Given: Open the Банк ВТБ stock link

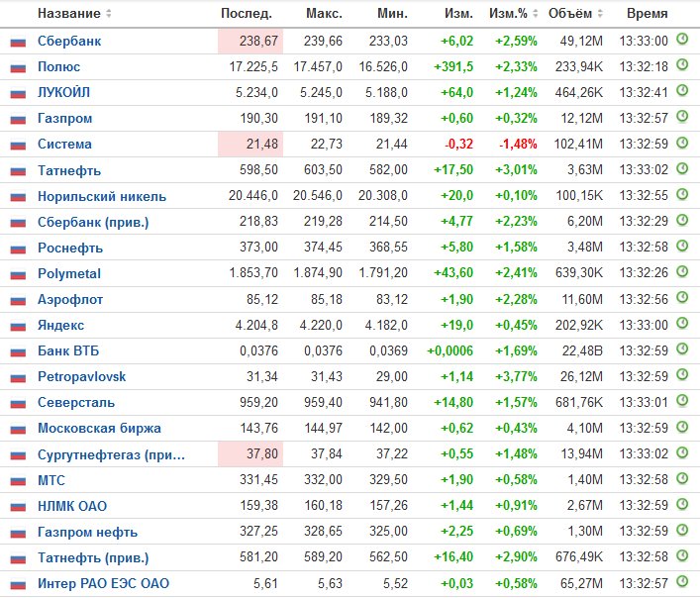Looking at the screenshot, I should tap(68, 350).
